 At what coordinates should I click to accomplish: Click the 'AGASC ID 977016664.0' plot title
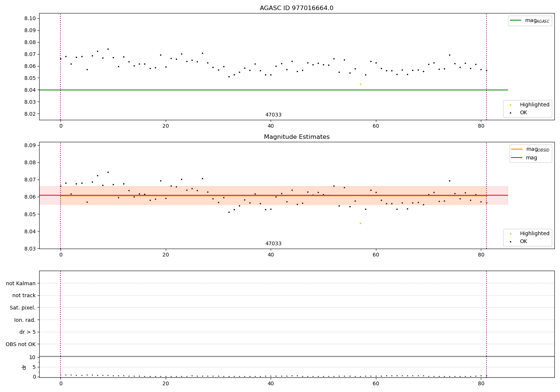pos(296,8)
